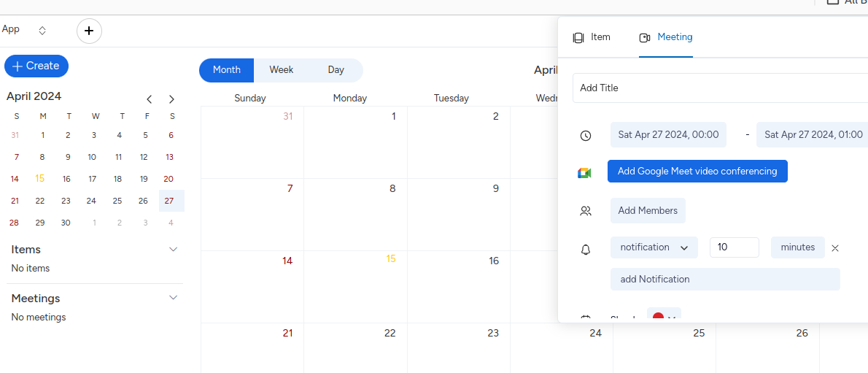Collapse the Items section
This screenshot has width=868, height=373.
click(173, 250)
